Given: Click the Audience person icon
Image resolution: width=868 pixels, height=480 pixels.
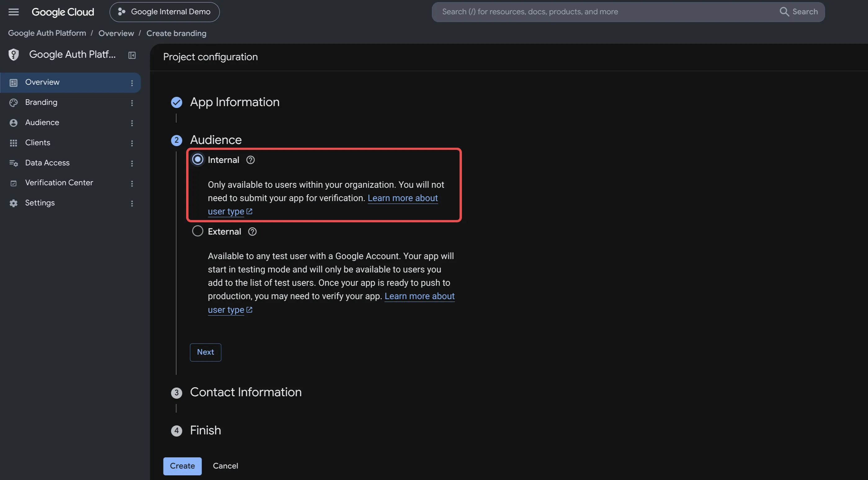Looking at the screenshot, I should [x=13, y=123].
